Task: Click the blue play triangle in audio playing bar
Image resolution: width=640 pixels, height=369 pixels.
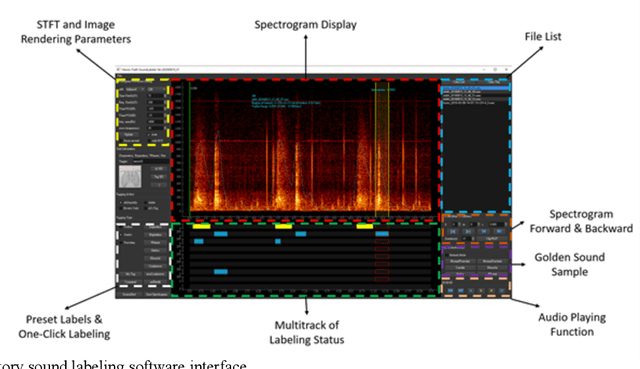Action: coord(471,291)
